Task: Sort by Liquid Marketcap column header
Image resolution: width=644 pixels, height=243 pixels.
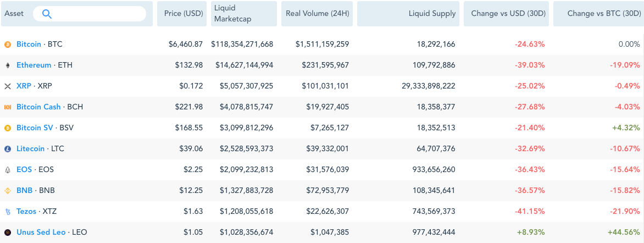Action: pos(244,14)
